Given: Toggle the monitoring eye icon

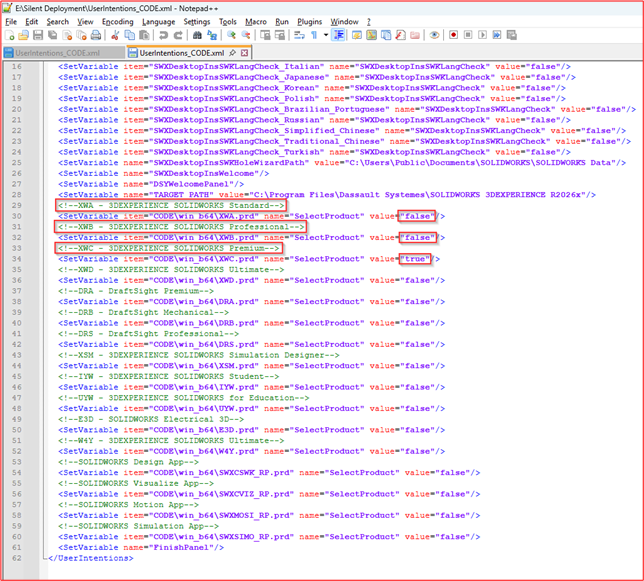Looking at the screenshot, I should point(434,34).
